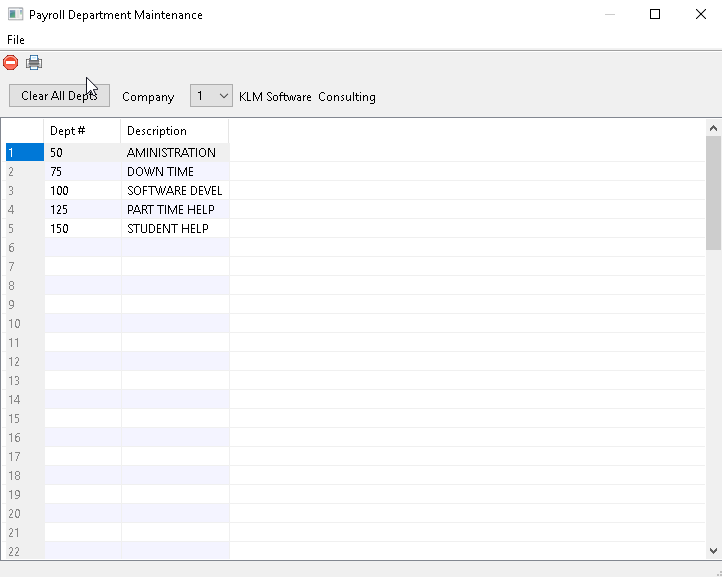Click the scrollbar down arrow

(713, 551)
